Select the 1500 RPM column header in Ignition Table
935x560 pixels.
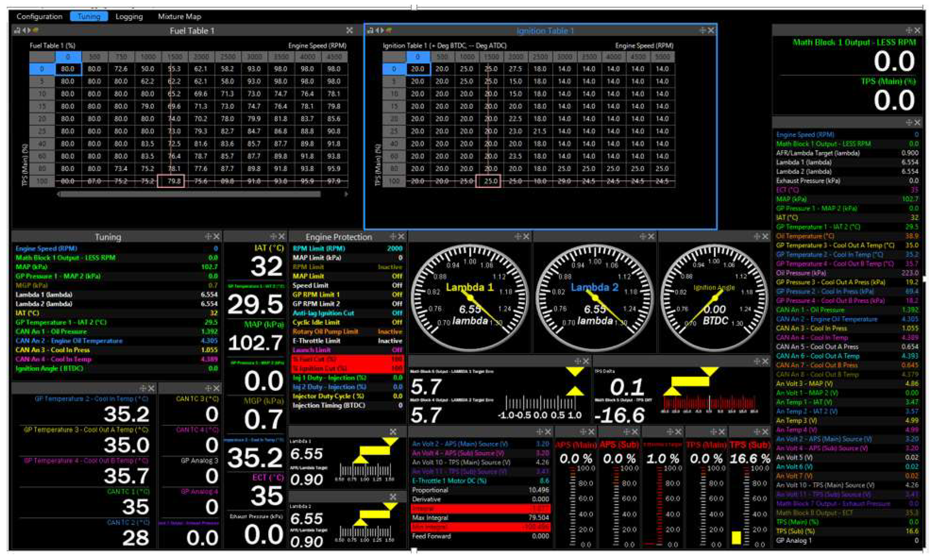(x=491, y=57)
